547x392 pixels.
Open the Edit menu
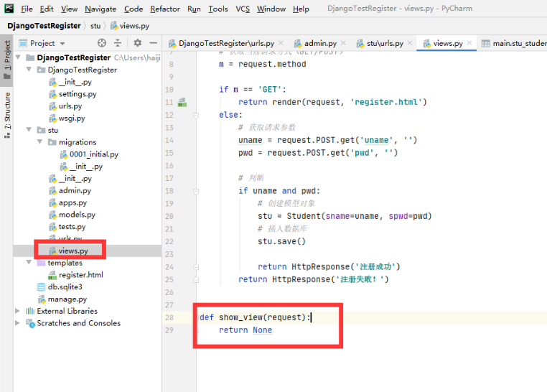pos(47,9)
